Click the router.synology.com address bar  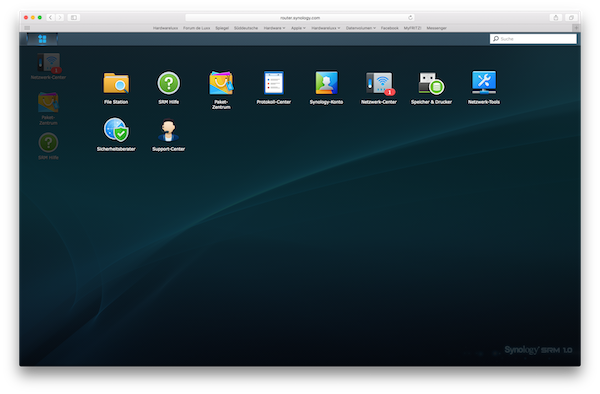pyautogui.click(x=300, y=18)
